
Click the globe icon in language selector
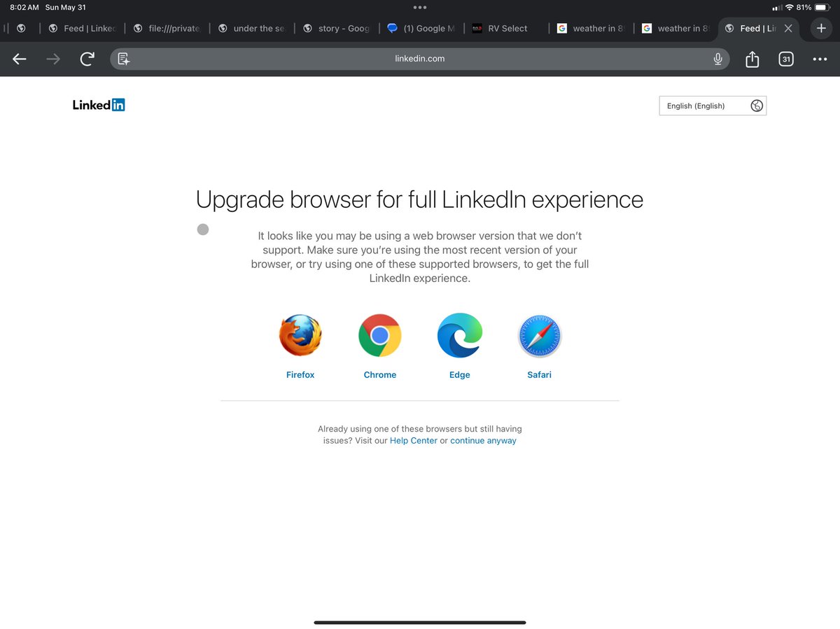click(x=757, y=106)
